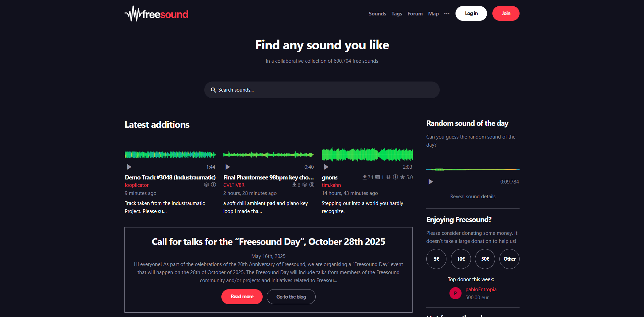Click the '14 hours, 43 minutes ago' timestamp

point(350,193)
